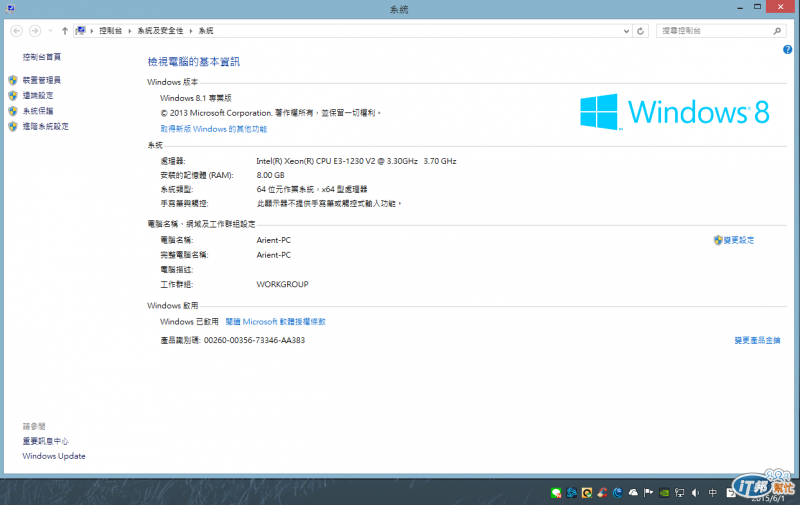Expand breadcrumb arrow after 系統及安全性
Image resolution: width=800 pixels, height=505 pixels.
(191, 31)
